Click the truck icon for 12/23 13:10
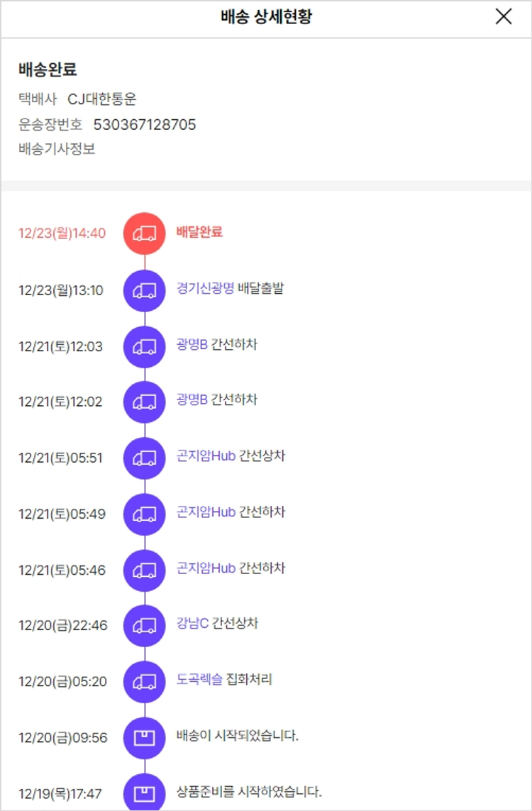Viewport: 532px width, 811px height. (x=145, y=290)
